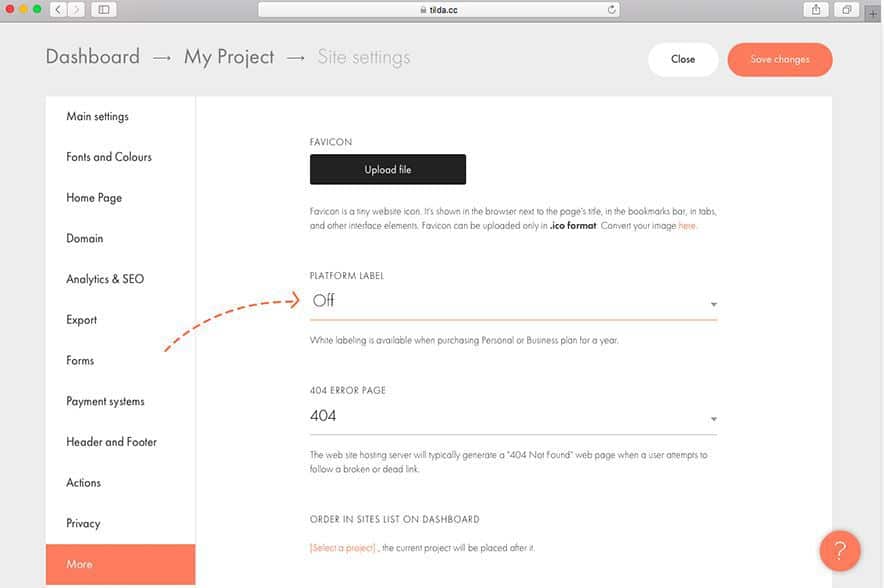
Task: Reload the page with the refresh icon
Action: point(611,10)
